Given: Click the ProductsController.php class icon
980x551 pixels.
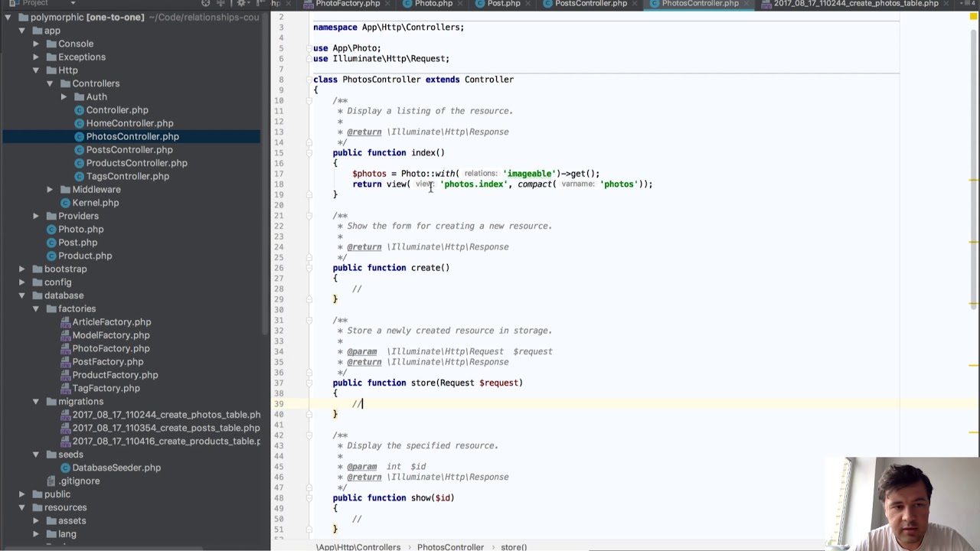Looking at the screenshot, I should 79,163.
